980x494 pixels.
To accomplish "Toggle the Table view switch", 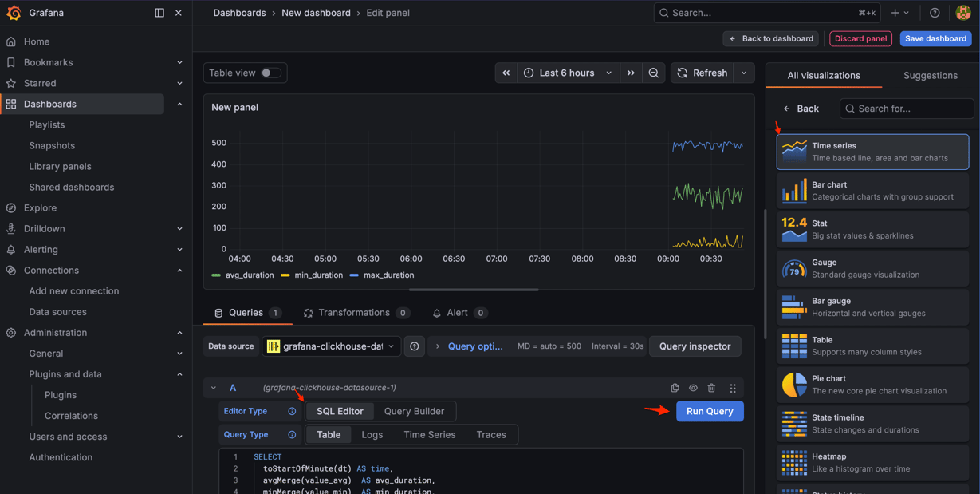I will coord(270,73).
